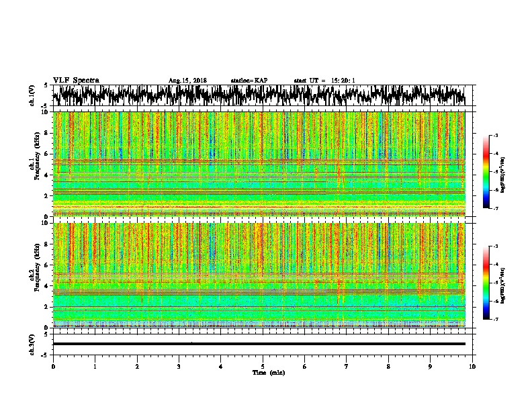Click time axis tick label "9"
532x411 pixels.
coord(430,367)
